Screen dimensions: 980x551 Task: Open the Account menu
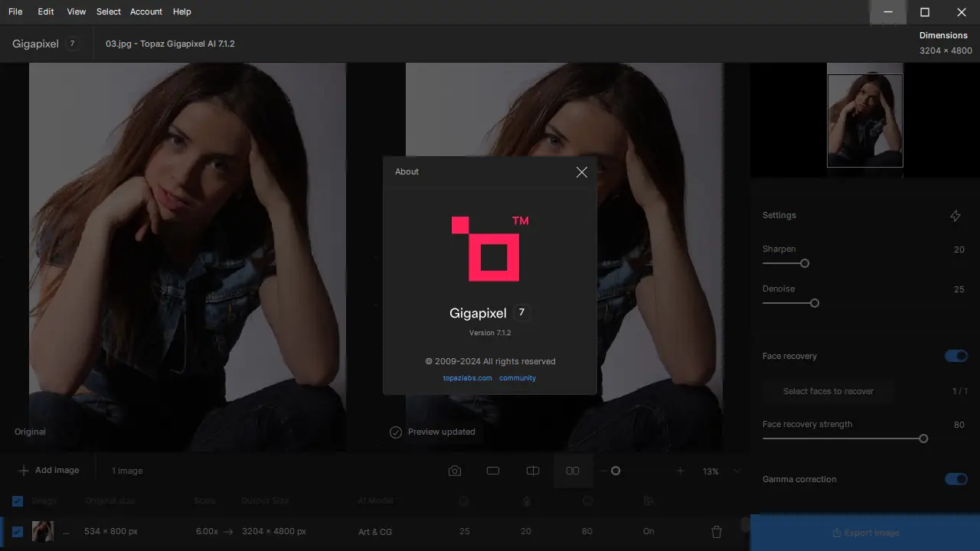[146, 11]
